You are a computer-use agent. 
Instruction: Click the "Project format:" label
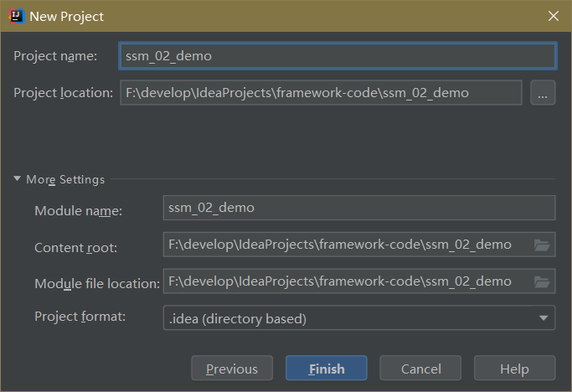(x=80, y=317)
